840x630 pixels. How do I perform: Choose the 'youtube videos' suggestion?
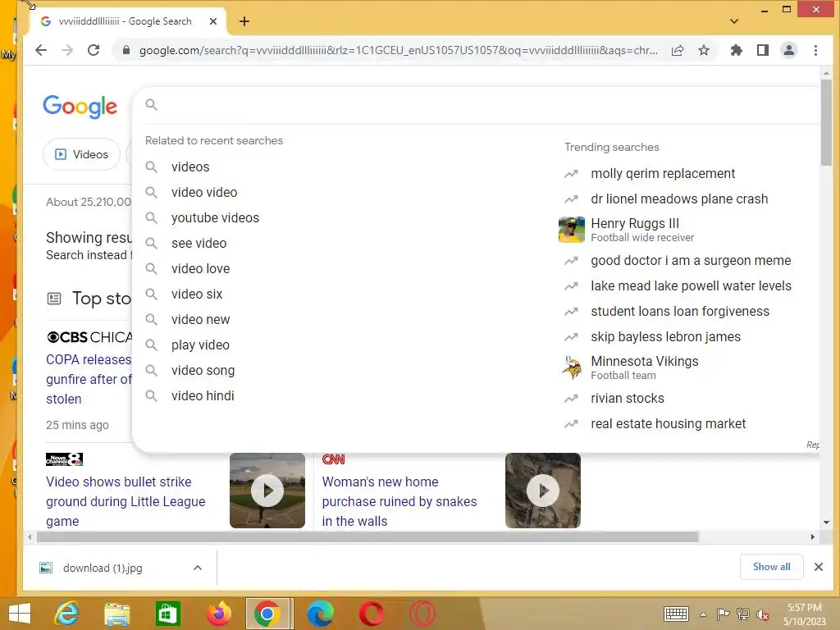click(215, 218)
